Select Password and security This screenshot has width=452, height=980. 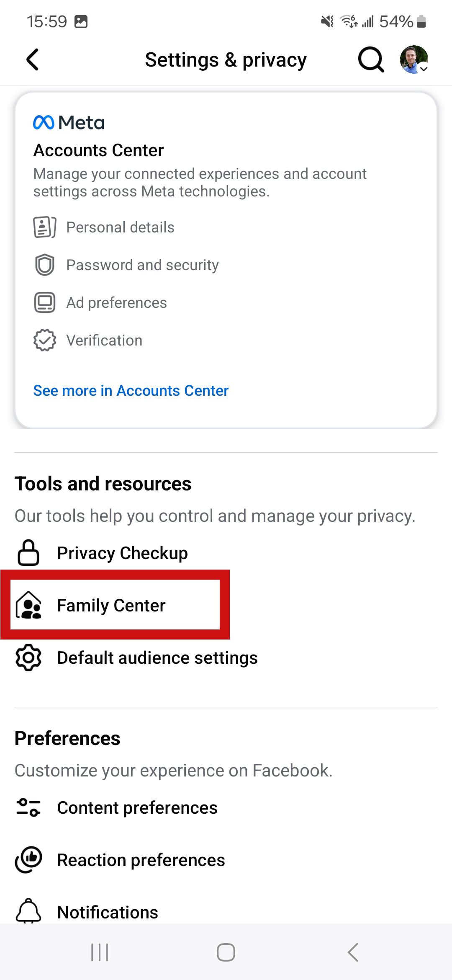142,265
